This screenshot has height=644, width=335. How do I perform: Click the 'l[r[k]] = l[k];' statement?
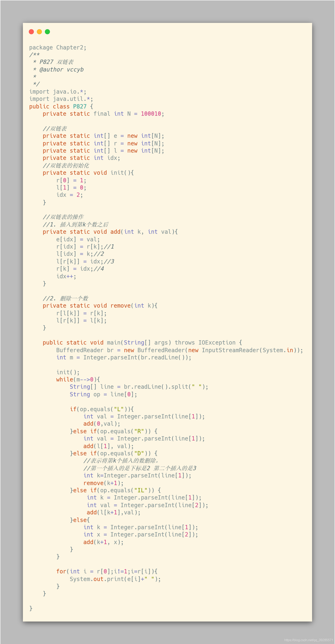pyautogui.click(x=81, y=321)
